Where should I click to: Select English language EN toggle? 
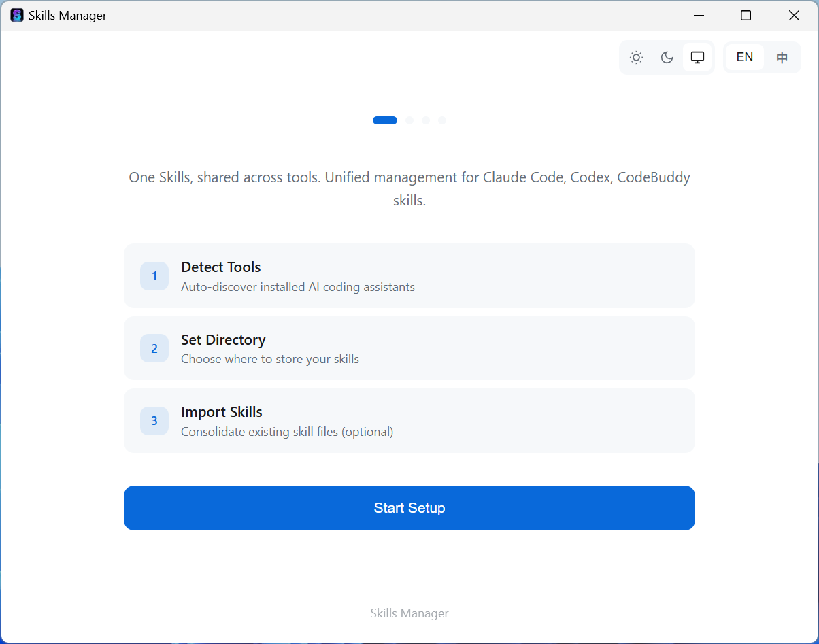[745, 58]
